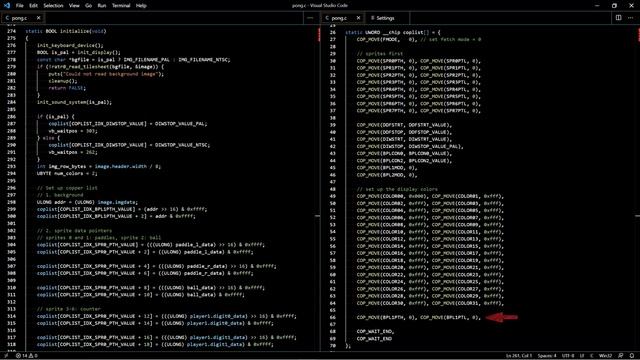Click the remote window status bar icon
Screen dimensions: 640x360
pos(6,356)
